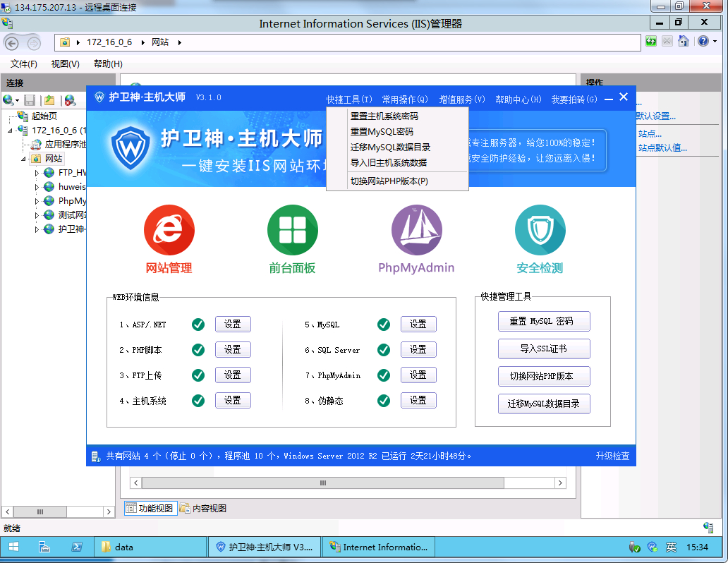The width and height of the screenshot is (728, 563).
Task: Click IIS help question mark icon
Action: (703, 42)
